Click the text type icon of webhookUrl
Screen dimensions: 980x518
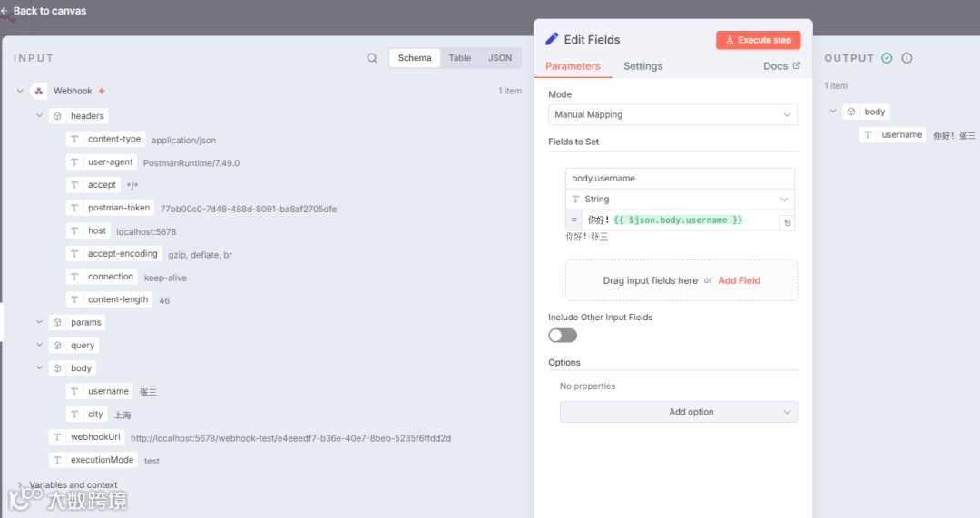tap(57, 437)
